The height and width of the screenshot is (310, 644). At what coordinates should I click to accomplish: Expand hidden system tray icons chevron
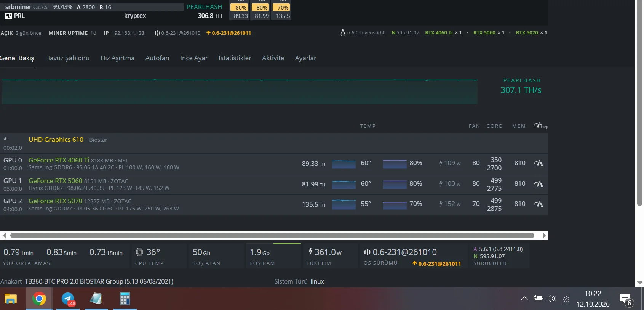[524, 299]
